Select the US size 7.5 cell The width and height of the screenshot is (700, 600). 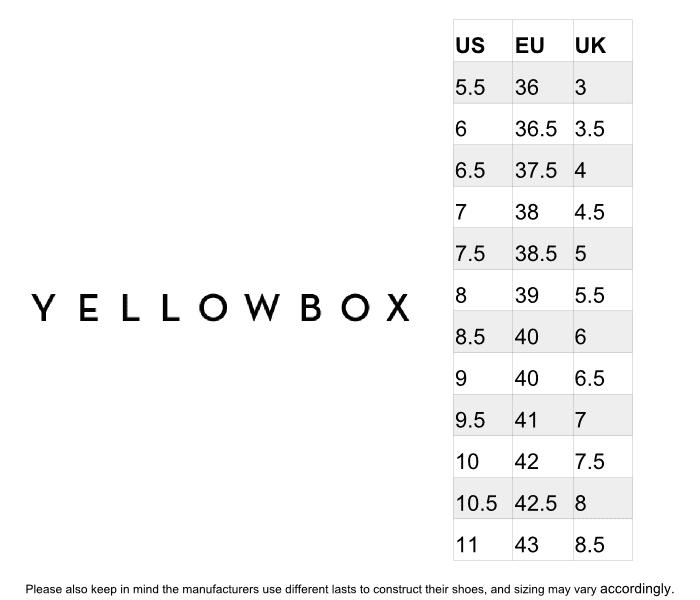click(483, 249)
